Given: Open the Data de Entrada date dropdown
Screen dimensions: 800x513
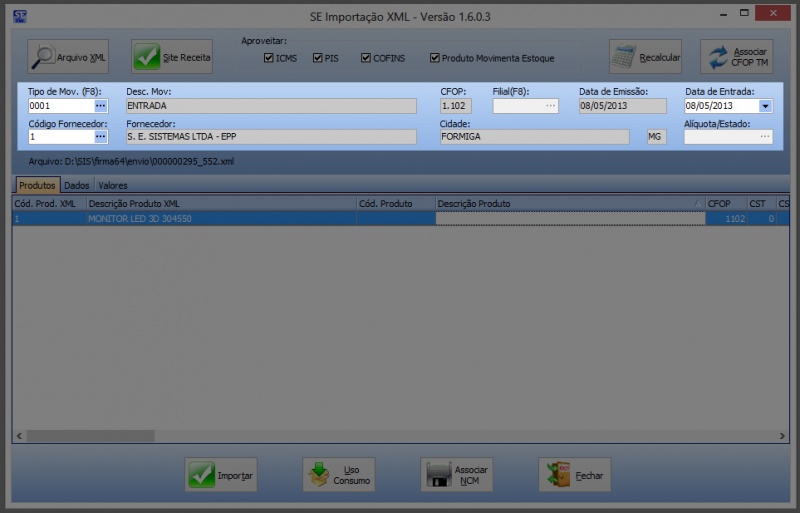Looking at the screenshot, I should click(765, 106).
